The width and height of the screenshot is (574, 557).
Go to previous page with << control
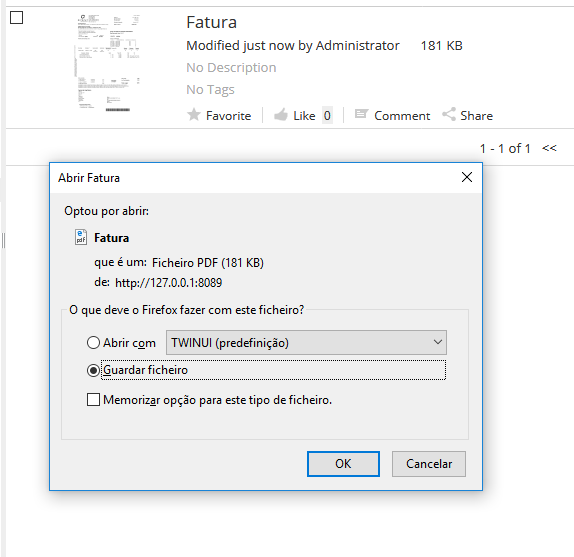(549, 148)
